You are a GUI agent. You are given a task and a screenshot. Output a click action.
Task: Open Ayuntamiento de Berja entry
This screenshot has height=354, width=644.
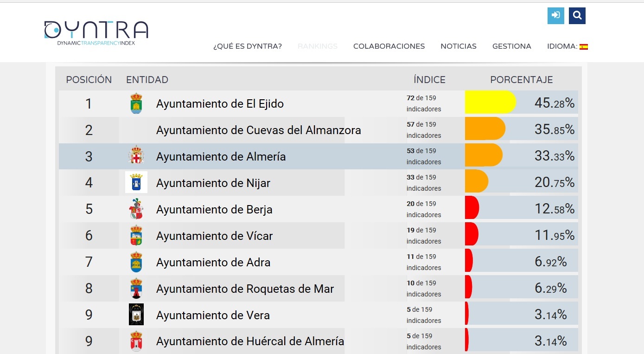coord(214,209)
